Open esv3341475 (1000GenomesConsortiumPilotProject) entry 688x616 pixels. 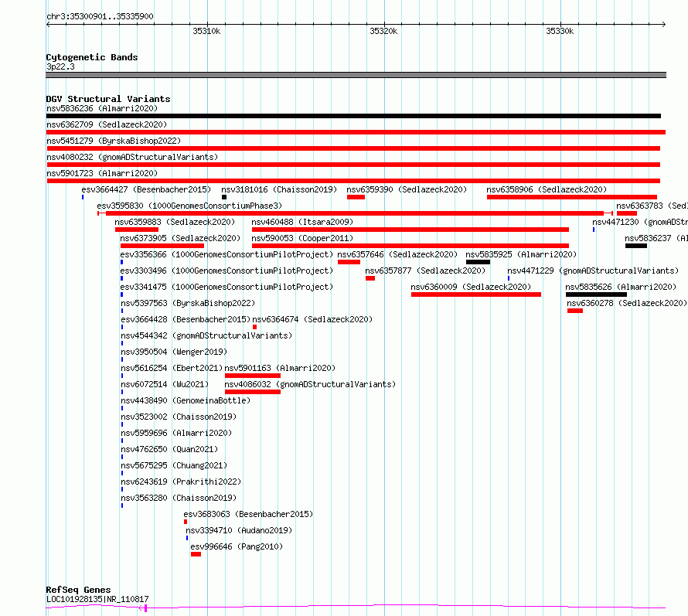(x=226, y=287)
